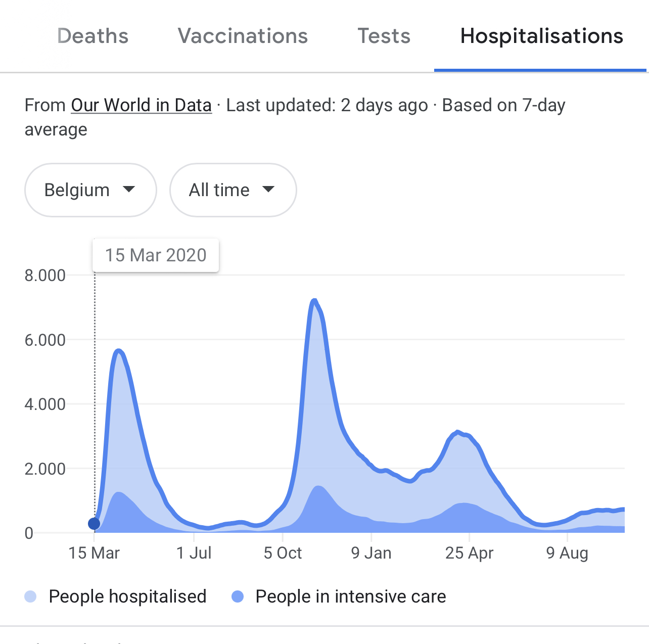Open the Belgium country dropdown
Screen dimensions: 649x644
tap(90, 190)
